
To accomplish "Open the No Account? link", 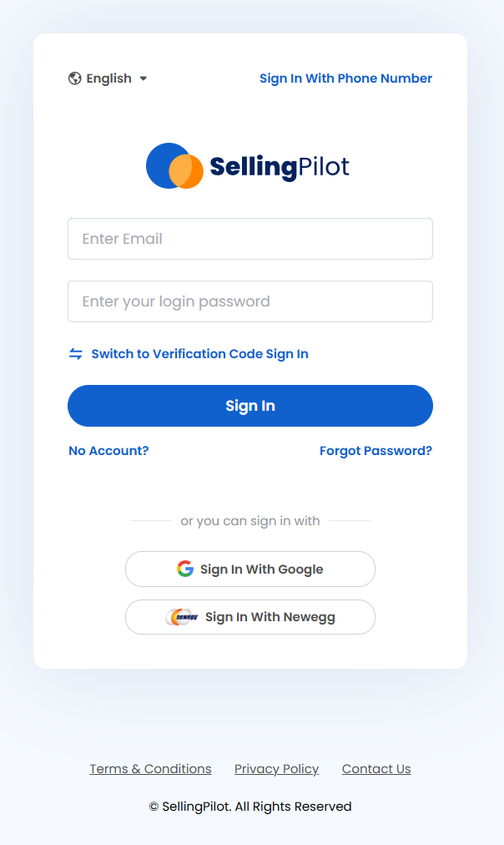I will [108, 451].
